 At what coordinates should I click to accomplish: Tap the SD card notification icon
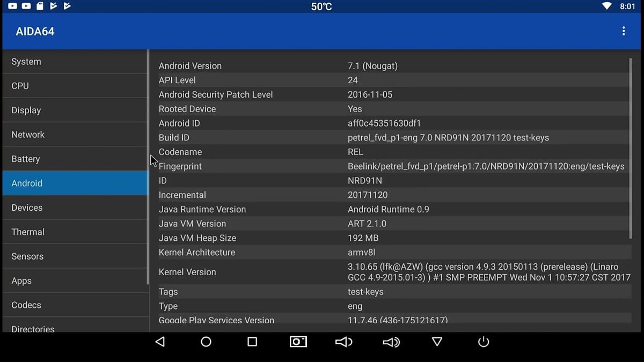[x=40, y=6]
